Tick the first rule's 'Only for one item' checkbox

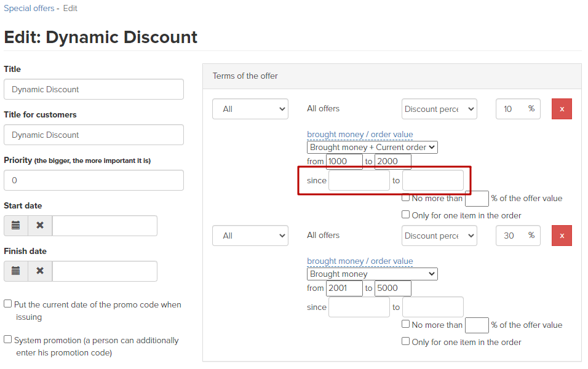(405, 215)
